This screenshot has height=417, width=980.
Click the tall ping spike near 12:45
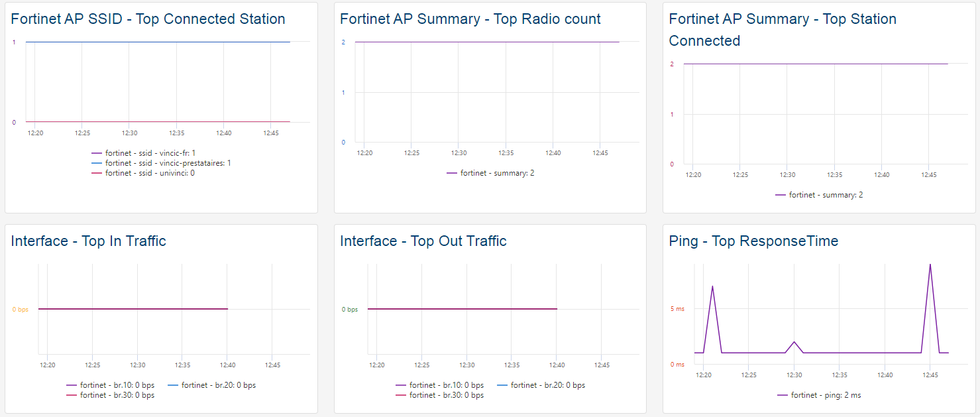(931, 265)
